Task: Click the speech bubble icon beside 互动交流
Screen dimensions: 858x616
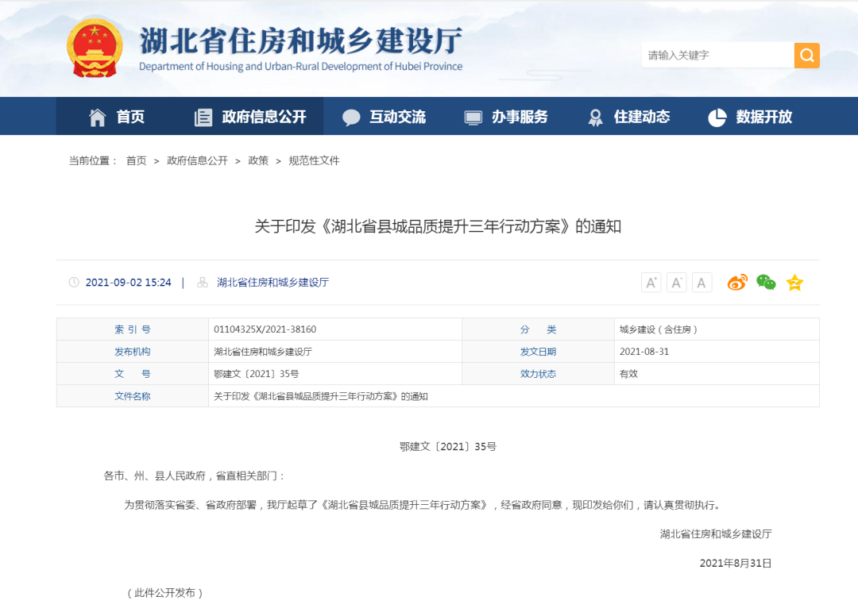Action: click(x=351, y=116)
